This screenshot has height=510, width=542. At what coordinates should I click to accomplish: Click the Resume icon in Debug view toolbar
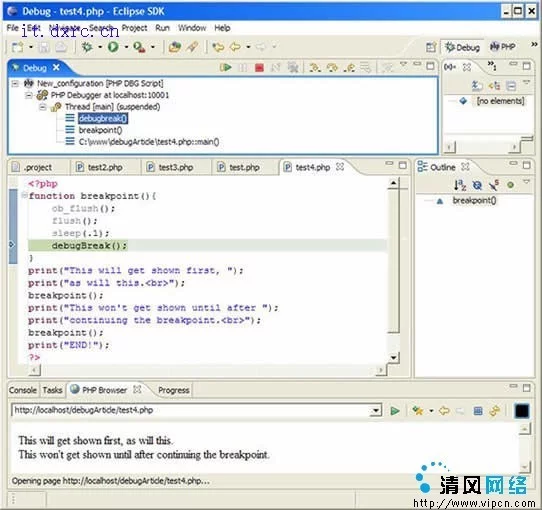(226, 67)
